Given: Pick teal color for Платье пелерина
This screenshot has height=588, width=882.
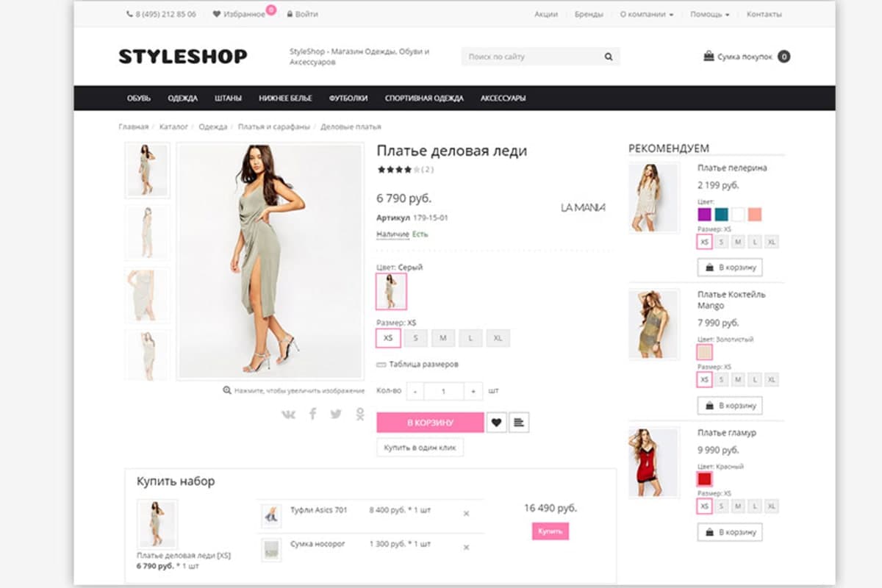Looking at the screenshot, I should click(x=721, y=215).
